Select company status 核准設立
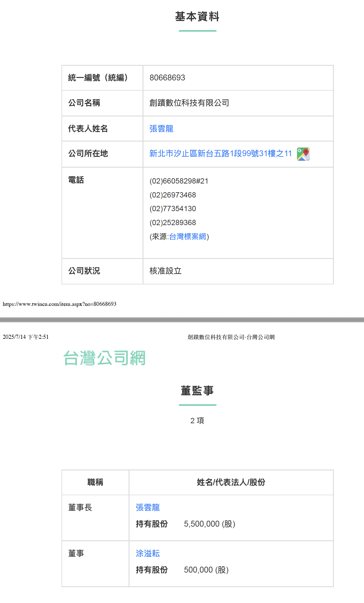The width and height of the screenshot is (364, 603). pyautogui.click(x=166, y=271)
